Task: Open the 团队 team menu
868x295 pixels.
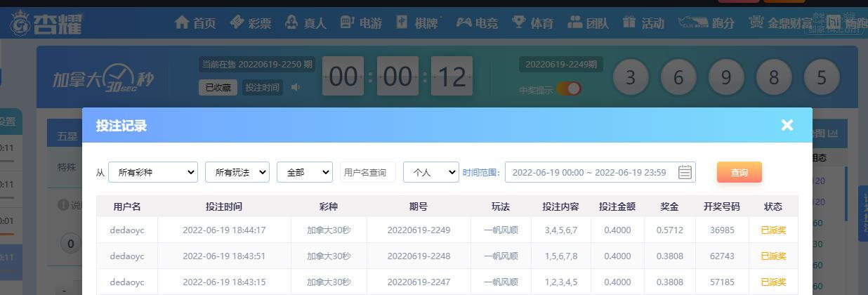Action: [588, 22]
